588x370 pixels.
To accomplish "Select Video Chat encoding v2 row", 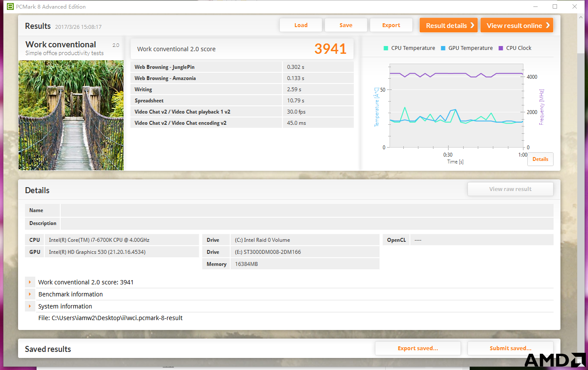I will [242, 123].
